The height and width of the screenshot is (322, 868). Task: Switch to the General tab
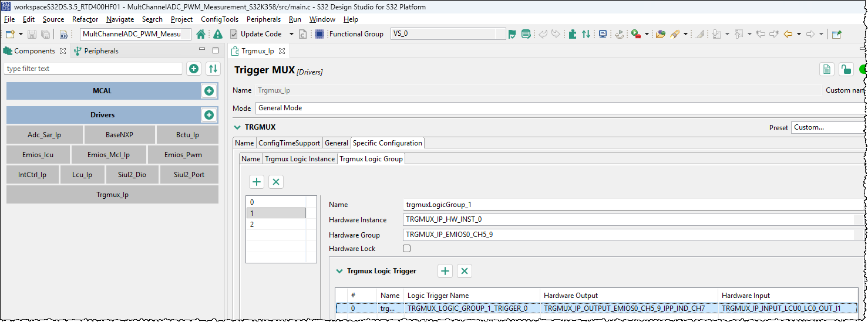pyautogui.click(x=337, y=143)
